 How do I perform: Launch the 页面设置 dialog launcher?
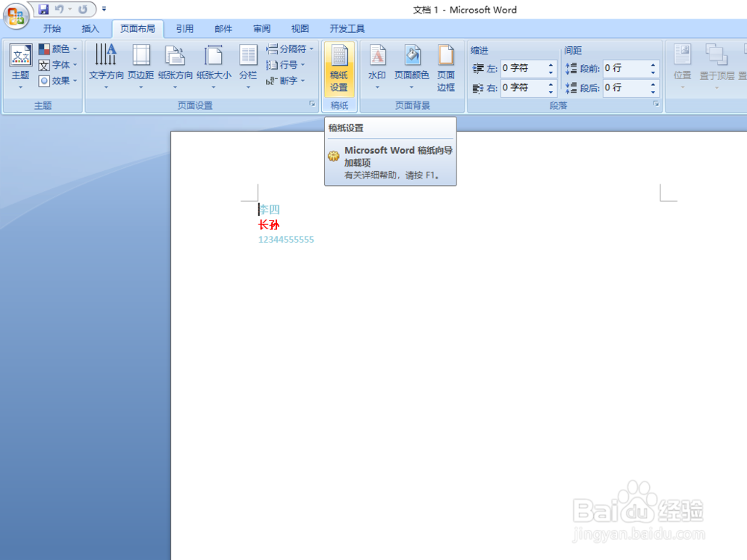[312, 104]
